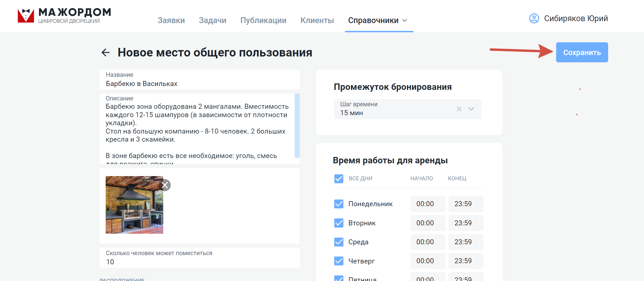Switch to the Публикации tab
This screenshot has height=281, width=644.
[x=263, y=20]
